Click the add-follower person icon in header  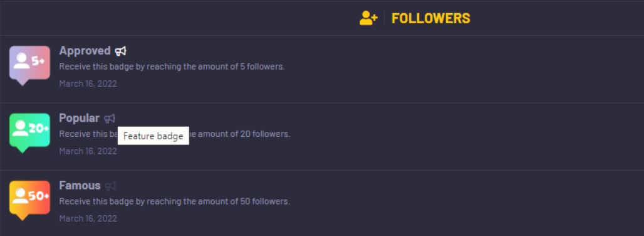368,18
